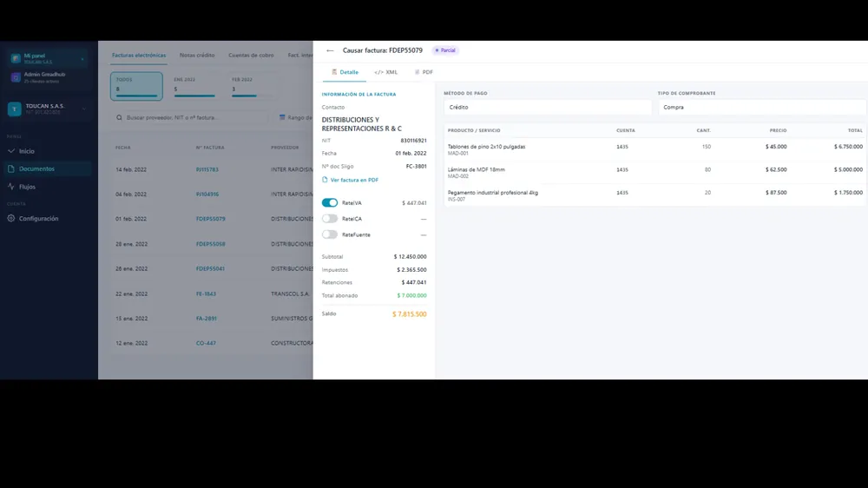Click the Láminas de MDF 18mm row
Screen dimensions: 868x488
click(654, 172)
